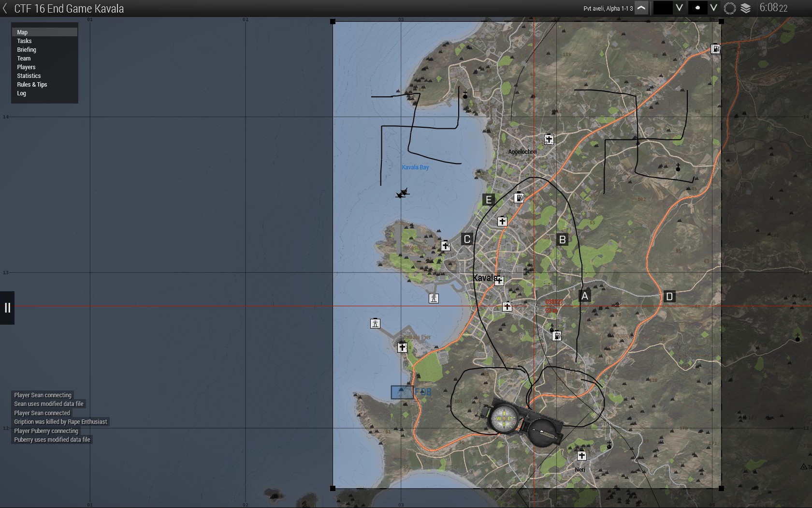Click the tower icon on the Kavala harbor coast
This screenshot has height=508, width=812.
[x=434, y=298]
